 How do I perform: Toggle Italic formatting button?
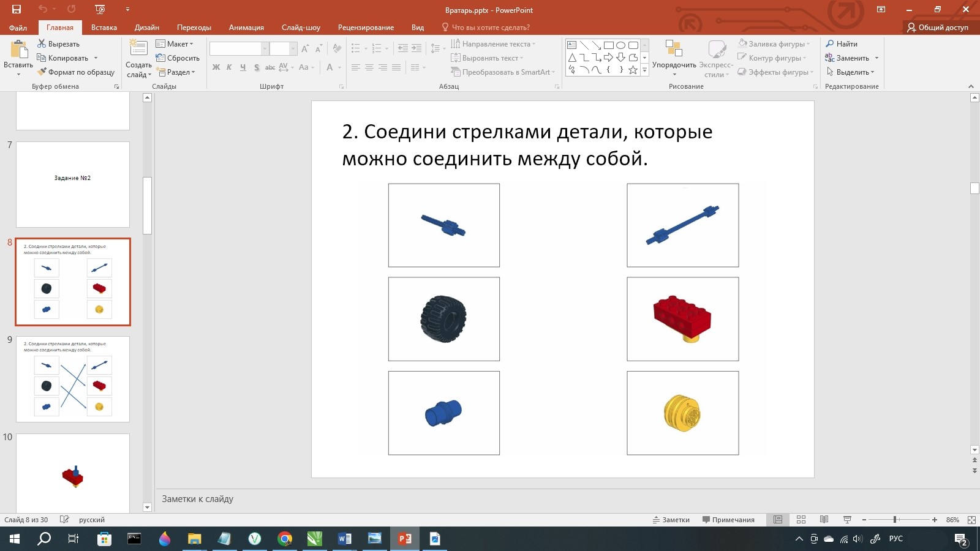(x=229, y=67)
